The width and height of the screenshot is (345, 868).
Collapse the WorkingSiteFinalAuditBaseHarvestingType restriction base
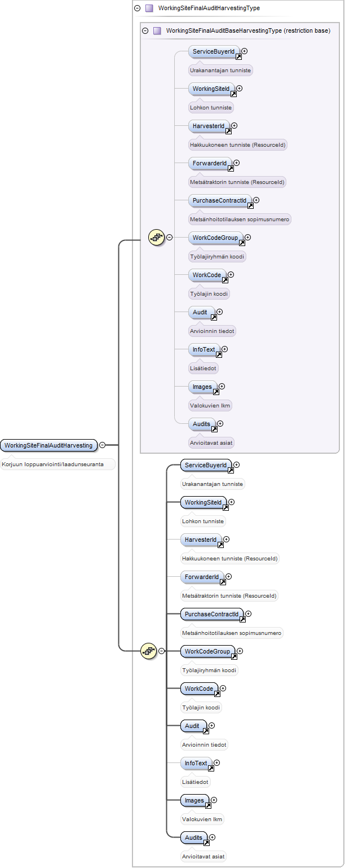coord(145,30)
